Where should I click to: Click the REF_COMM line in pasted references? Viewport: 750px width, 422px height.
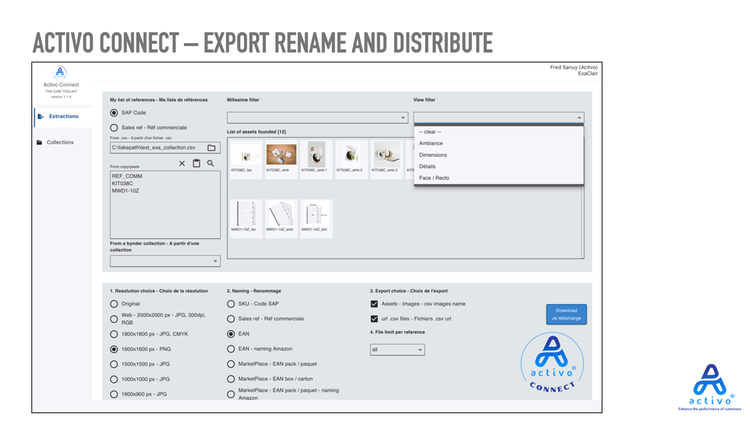[127, 176]
